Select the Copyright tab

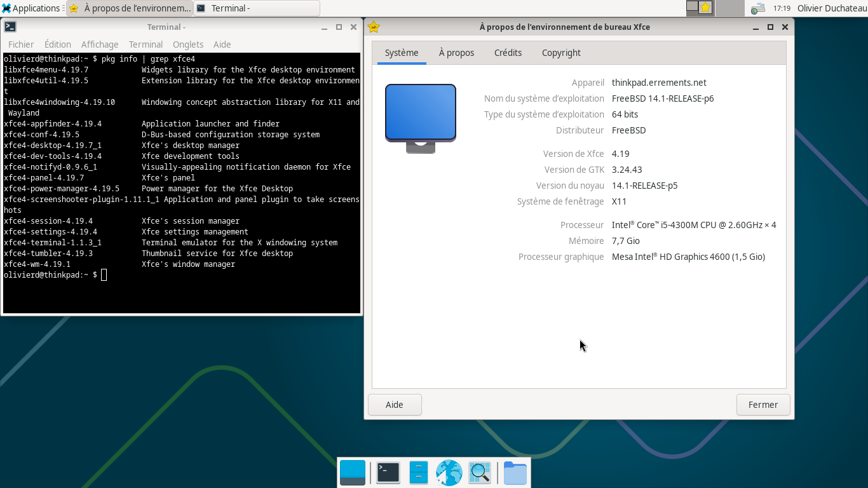561,53
